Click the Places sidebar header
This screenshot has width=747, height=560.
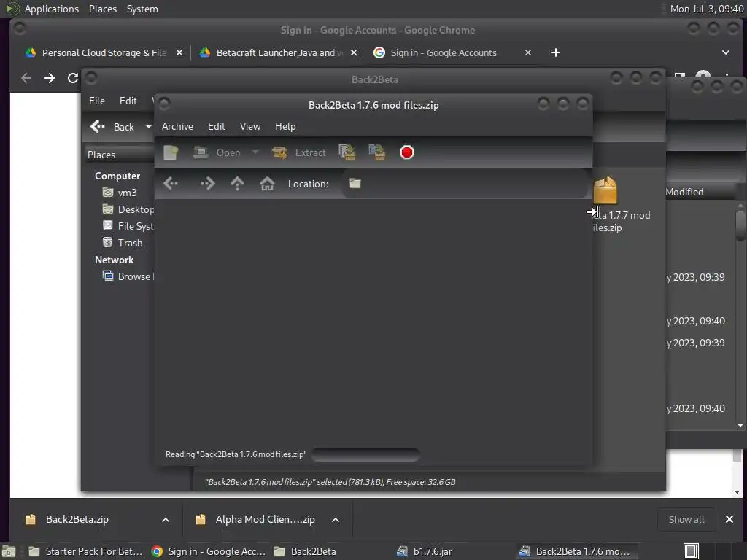tap(120, 155)
